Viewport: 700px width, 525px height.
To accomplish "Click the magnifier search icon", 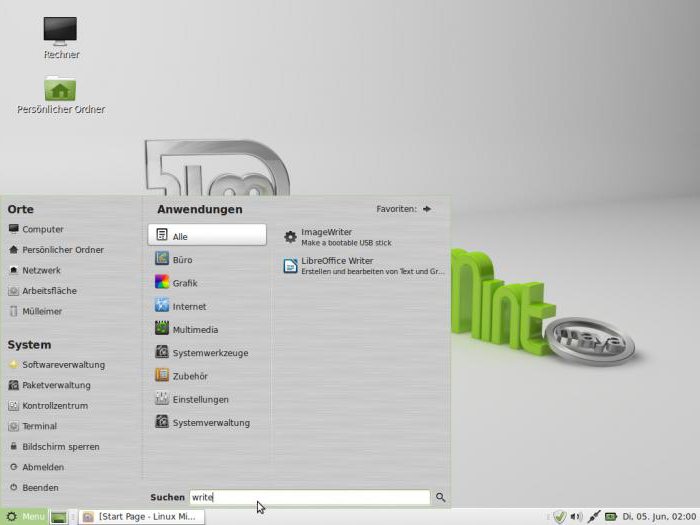I will click(441, 497).
